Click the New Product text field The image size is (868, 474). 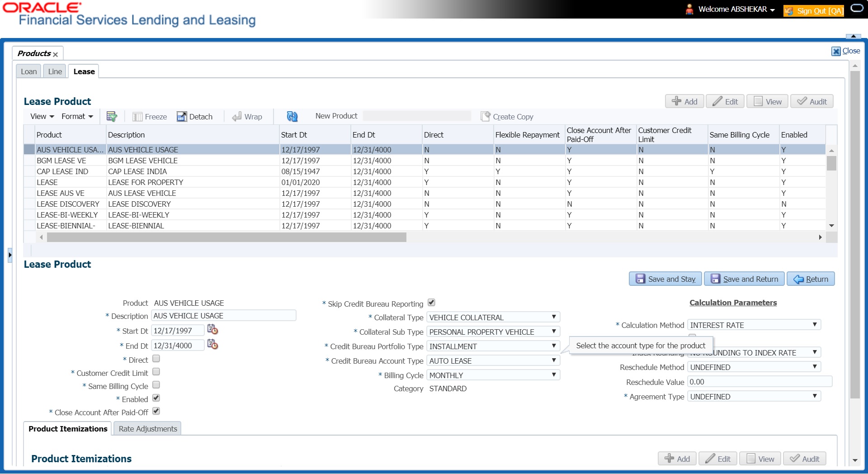(x=417, y=116)
